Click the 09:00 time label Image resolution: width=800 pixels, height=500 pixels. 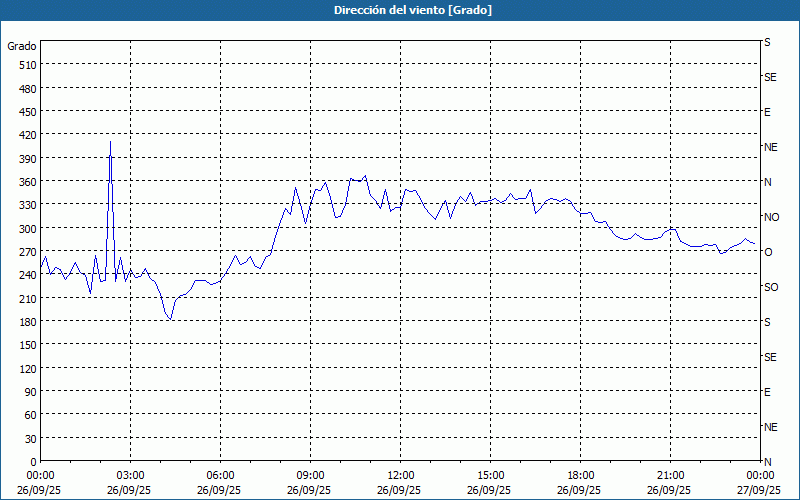click(x=310, y=476)
